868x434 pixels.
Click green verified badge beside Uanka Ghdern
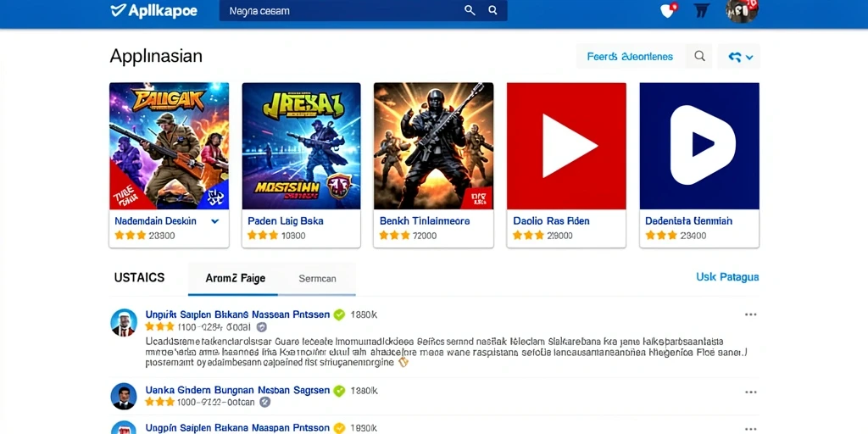[339, 391]
